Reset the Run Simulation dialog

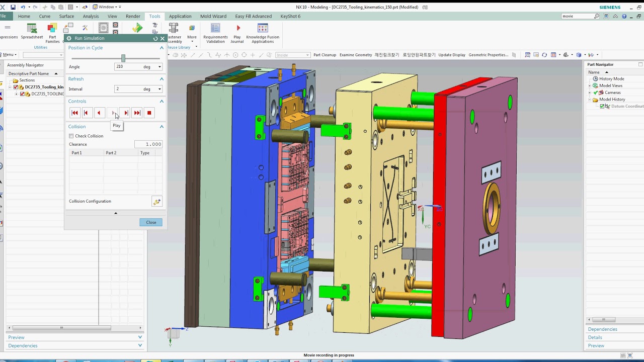point(155,38)
